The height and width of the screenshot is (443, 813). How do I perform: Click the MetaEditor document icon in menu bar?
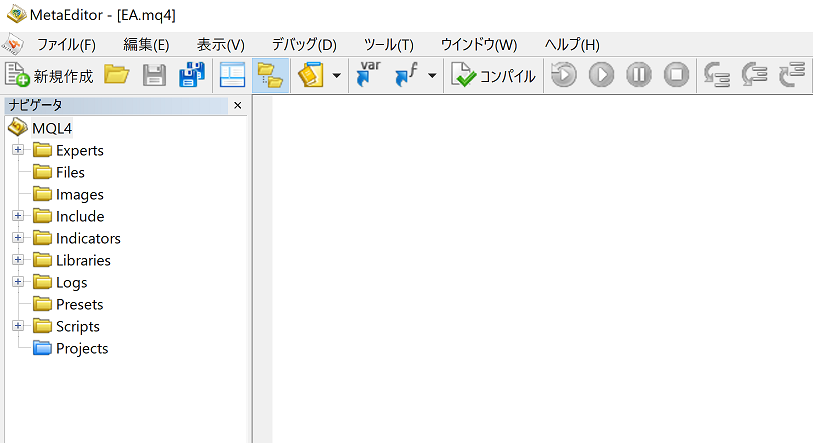[x=12, y=45]
